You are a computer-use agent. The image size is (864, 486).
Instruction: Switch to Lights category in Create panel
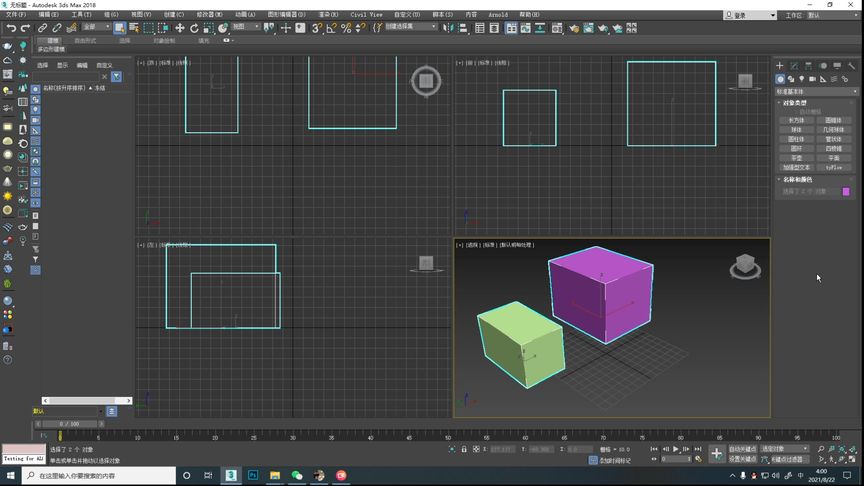point(801,79)
